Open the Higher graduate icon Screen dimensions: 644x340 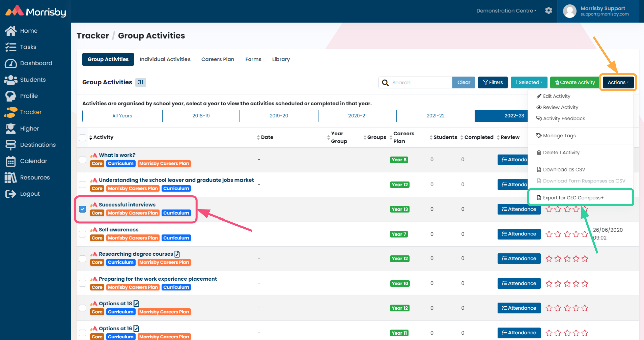click(x=11, y=129)
